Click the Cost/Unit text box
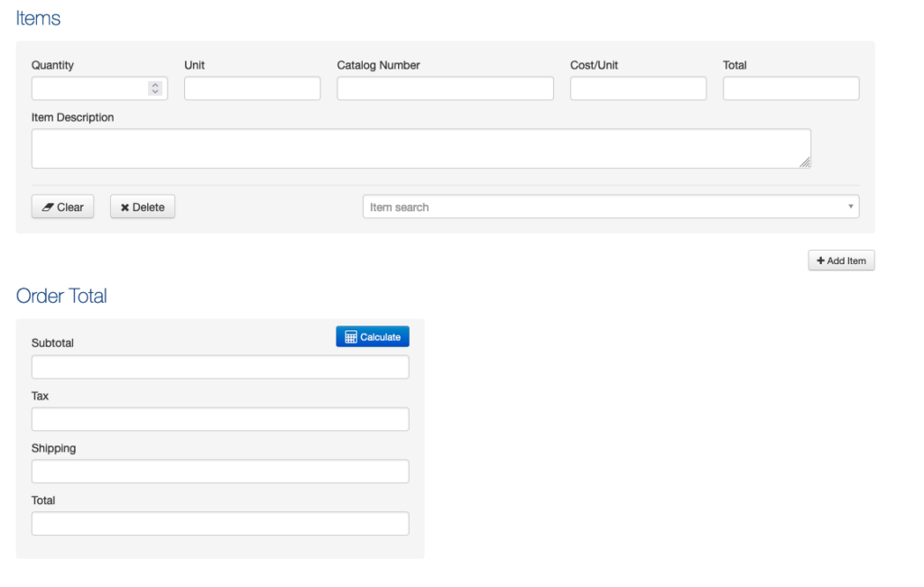924x587 pixels. [x=638, y=88]
